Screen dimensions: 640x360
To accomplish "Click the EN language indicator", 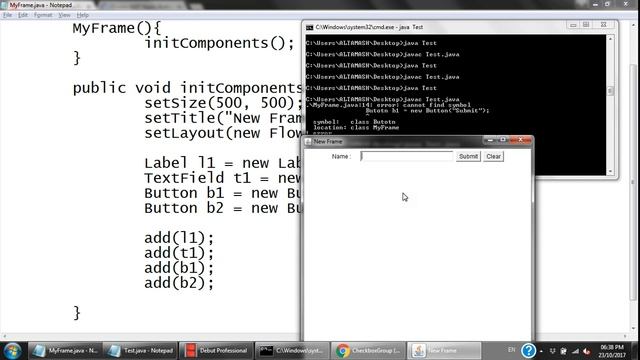I will pyautogui.click(x=511, y=350).
